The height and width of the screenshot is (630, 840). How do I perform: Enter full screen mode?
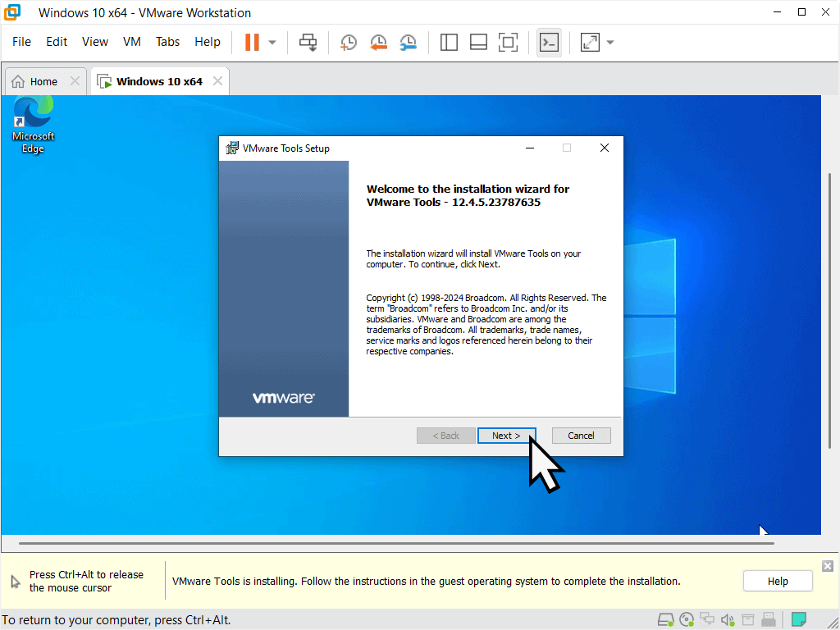(x=508, y=43)
